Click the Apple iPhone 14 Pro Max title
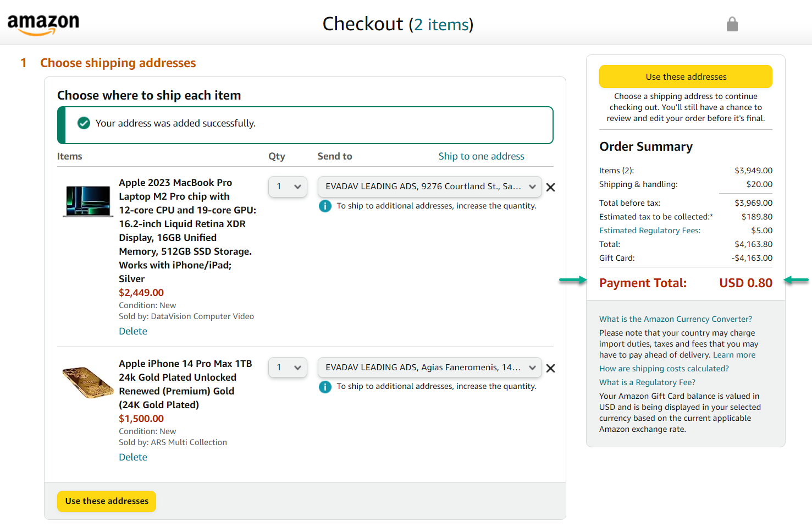 pyautogui.click(x=185, y=384)
